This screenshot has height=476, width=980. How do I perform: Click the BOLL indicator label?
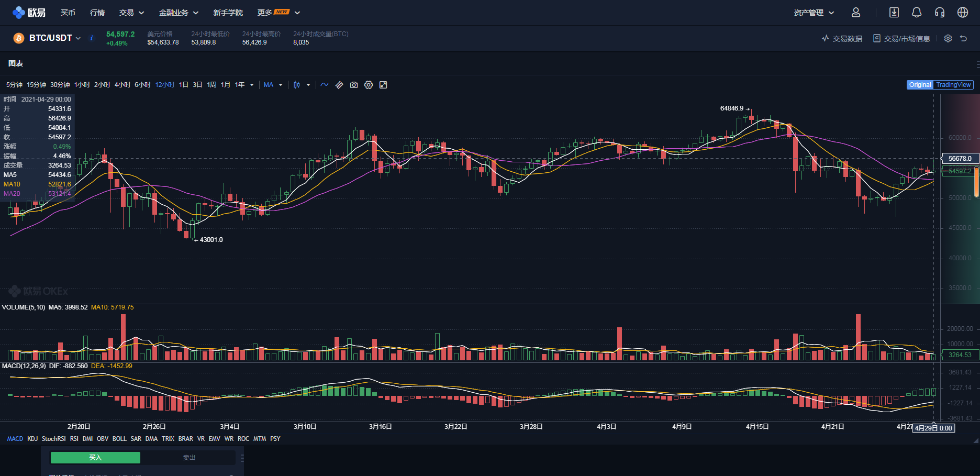tap(119, 438)
